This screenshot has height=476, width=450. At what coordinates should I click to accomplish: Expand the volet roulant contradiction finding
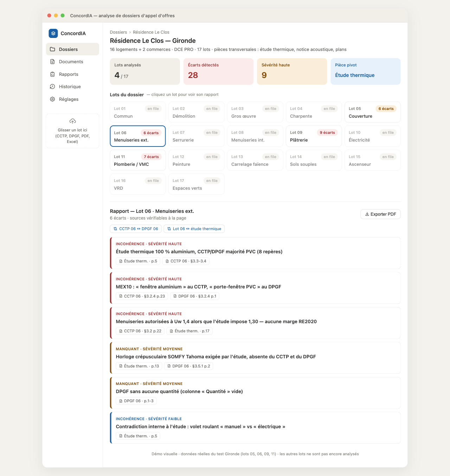click(x=255, y=428)
